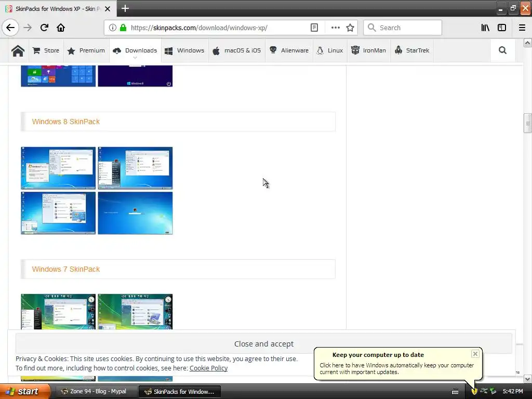Open the Premium menu item

86,50
